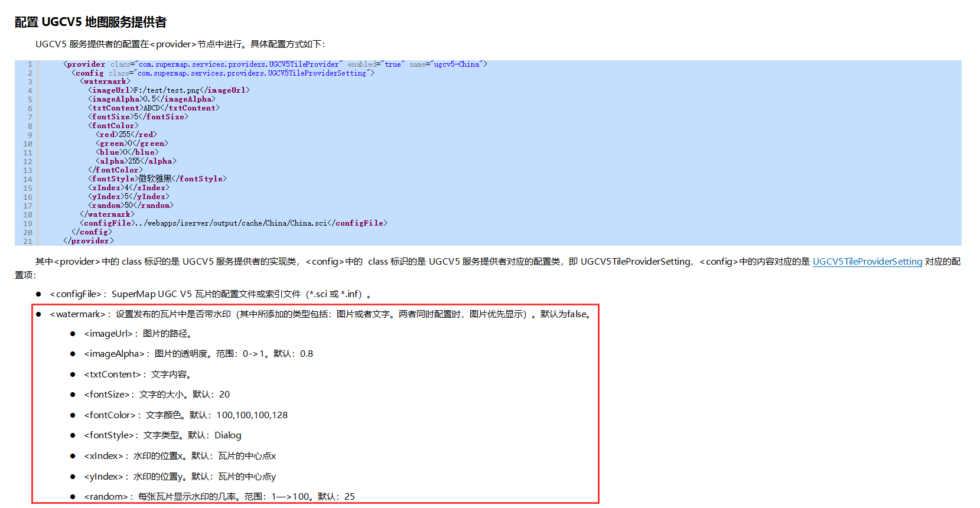Click the <fontSize> bullet with default 20

point(157,395)
